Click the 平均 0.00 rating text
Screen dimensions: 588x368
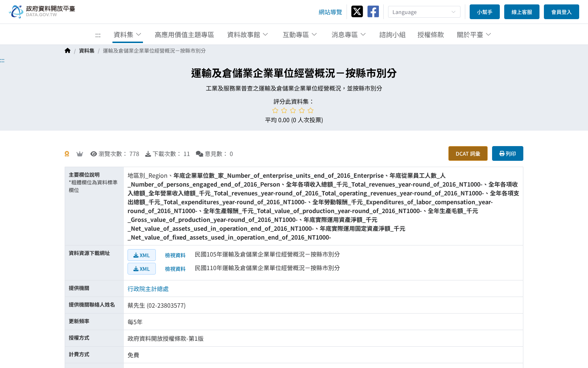coord(294,120)
